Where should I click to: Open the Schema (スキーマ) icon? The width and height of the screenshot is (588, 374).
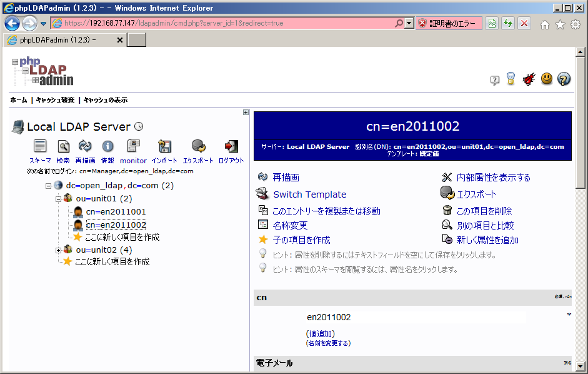point(40,146)
